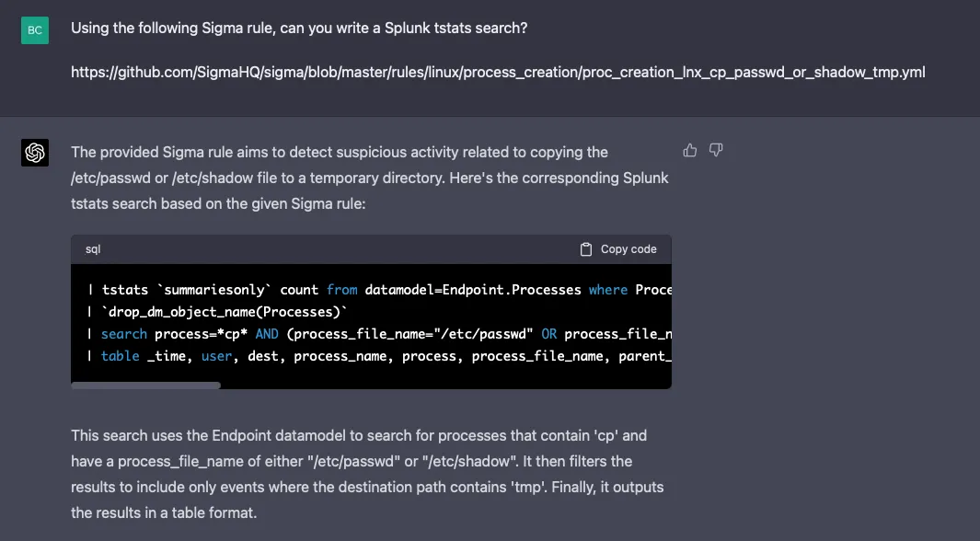Click the drop_dm_object_name(Processes) code line

[x=217, y=312]
